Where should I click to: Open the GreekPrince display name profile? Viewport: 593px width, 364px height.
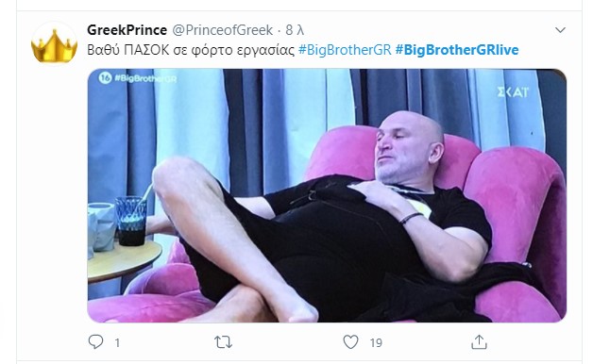click(x=127, y=30)
